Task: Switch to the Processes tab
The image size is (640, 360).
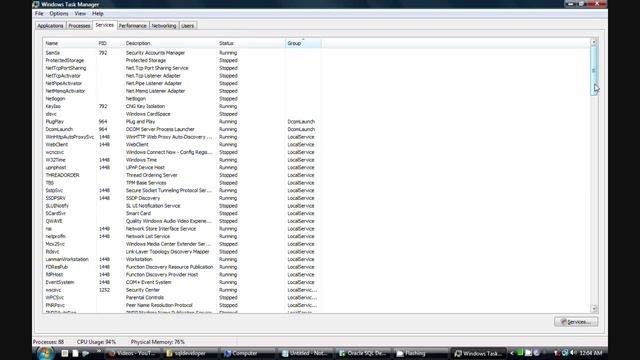Action: tap(79, 26)
